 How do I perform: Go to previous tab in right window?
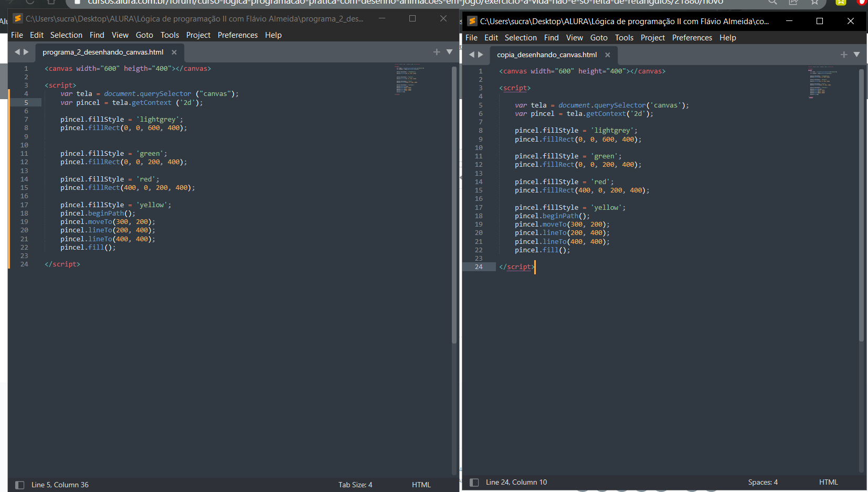tap(472, 55)
